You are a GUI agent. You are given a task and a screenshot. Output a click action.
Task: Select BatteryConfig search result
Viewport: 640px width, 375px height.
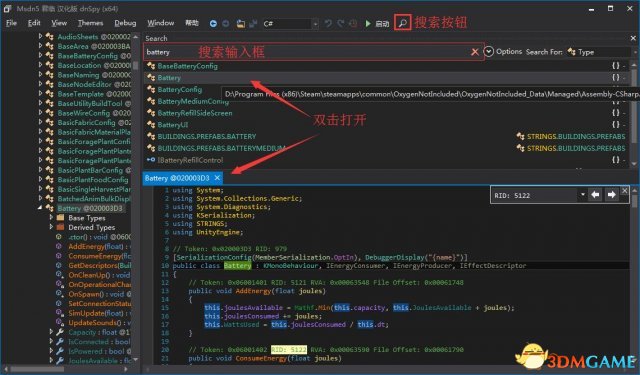pos(180,89)
